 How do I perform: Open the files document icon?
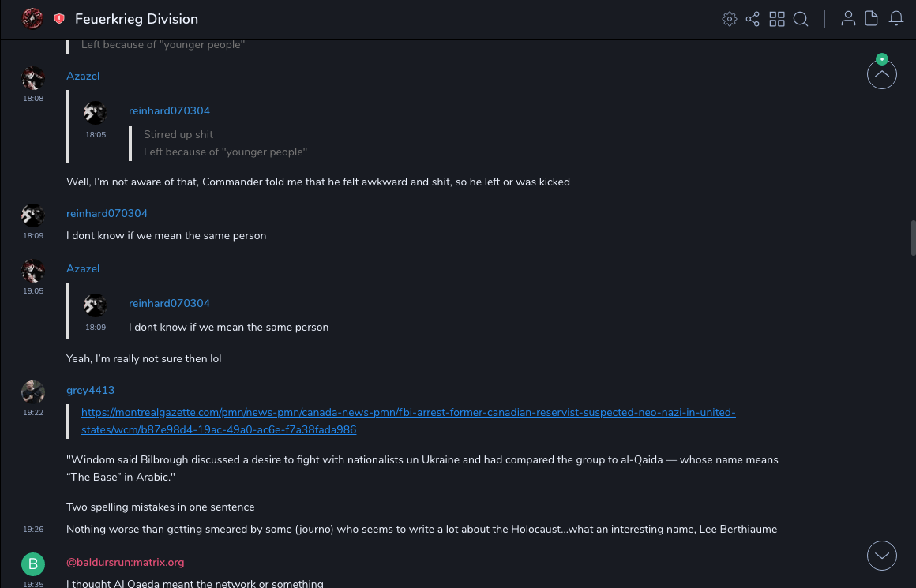click(x=872, y=19)
